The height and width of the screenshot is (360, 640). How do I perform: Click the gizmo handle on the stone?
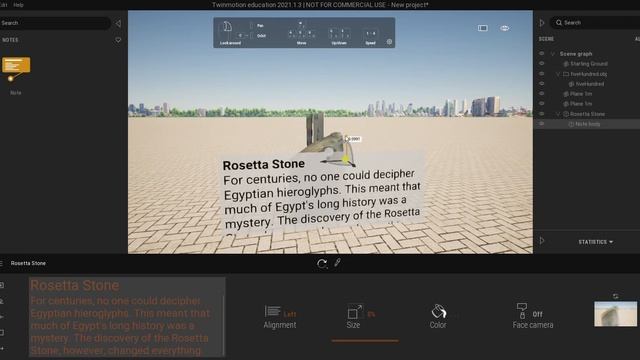pyautogui.click(x=345, y=159)
